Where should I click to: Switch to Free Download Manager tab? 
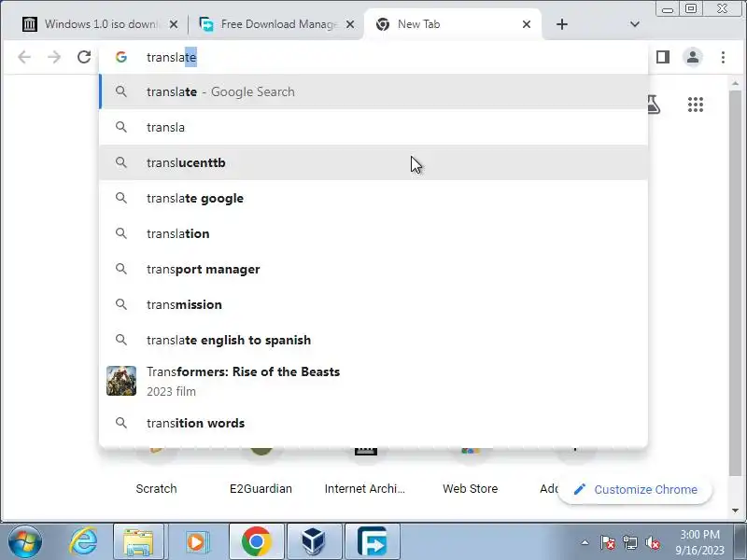pyautogui.click(x=276, y=24)
